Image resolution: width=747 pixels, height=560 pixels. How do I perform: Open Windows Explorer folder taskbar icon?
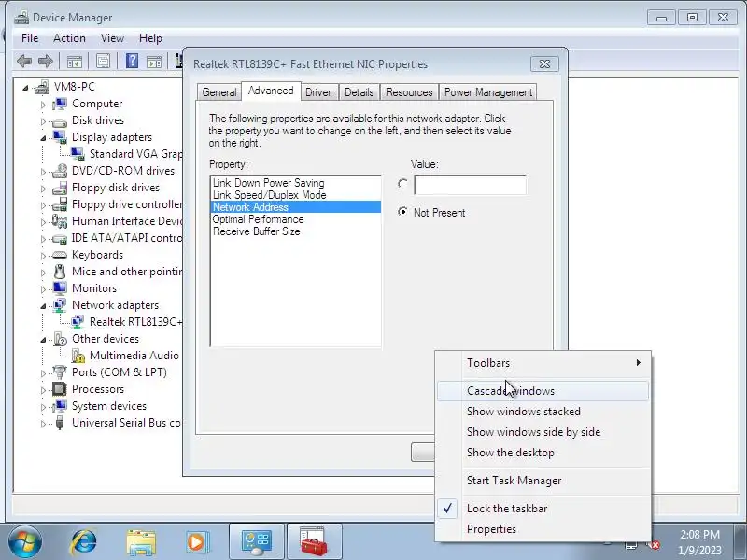coord(141,542)
